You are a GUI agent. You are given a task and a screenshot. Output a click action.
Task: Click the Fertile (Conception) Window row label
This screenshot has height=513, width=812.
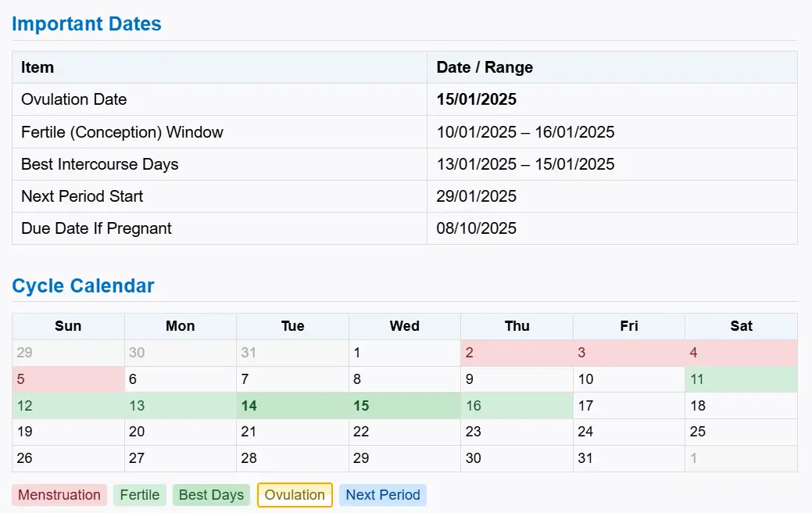tap(122, 132)
